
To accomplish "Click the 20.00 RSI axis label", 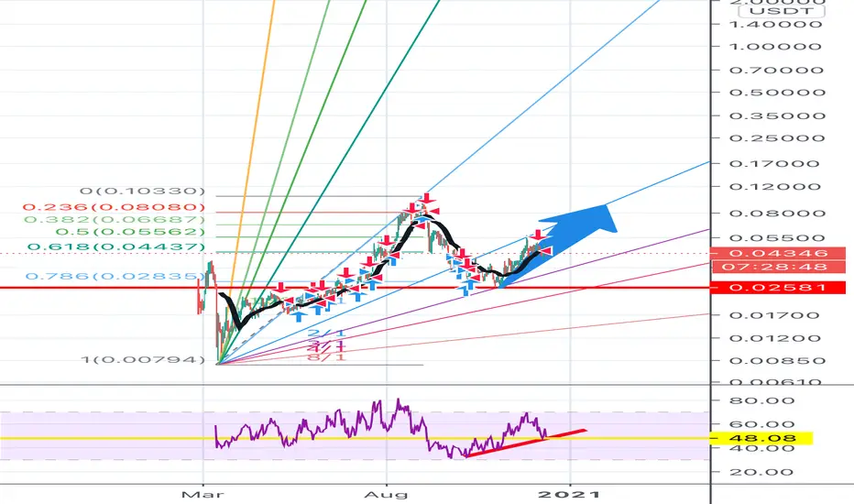I will point(762,473).
